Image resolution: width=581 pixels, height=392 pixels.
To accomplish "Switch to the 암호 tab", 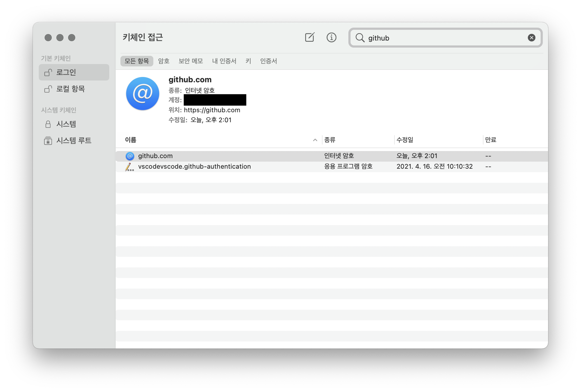I will point(164,61).
